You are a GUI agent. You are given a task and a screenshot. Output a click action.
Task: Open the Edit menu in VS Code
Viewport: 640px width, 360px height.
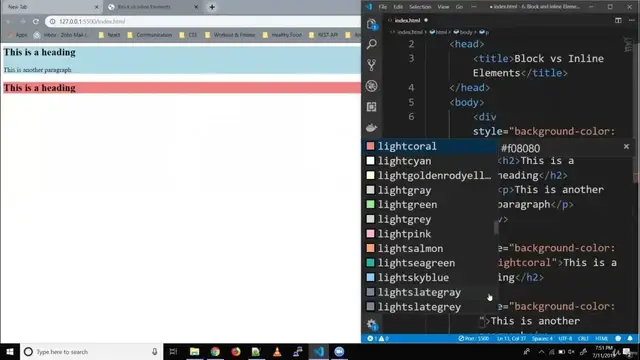[x=398, y=7]
